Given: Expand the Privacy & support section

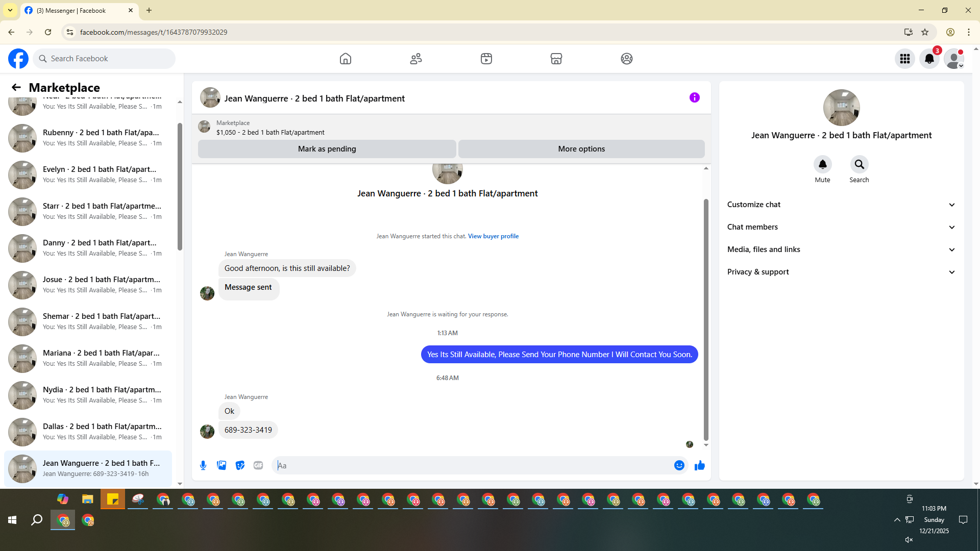Looking at the screenshot, I should pyautogui.click(x=841, y=272).
